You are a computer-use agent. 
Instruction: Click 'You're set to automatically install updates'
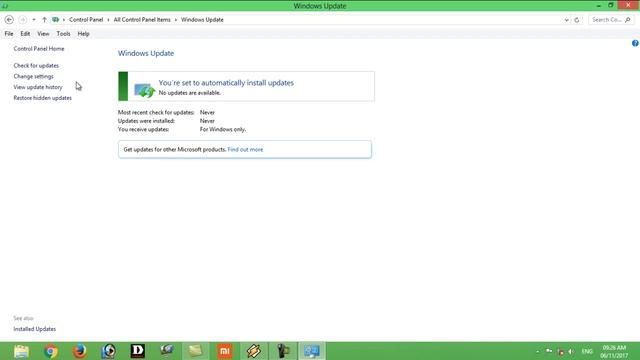[x=226, y=83]
